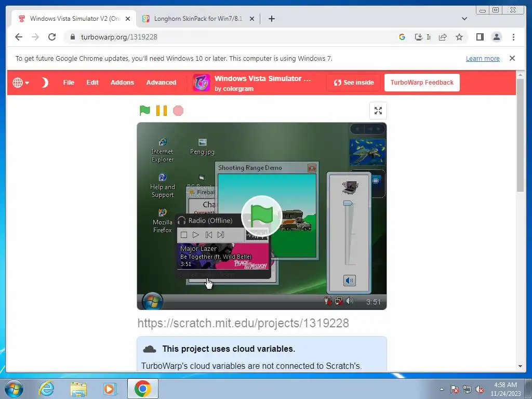Click the computer device icon in volume panel
Viewport: 532px width, 399px height.
(350, 187)
